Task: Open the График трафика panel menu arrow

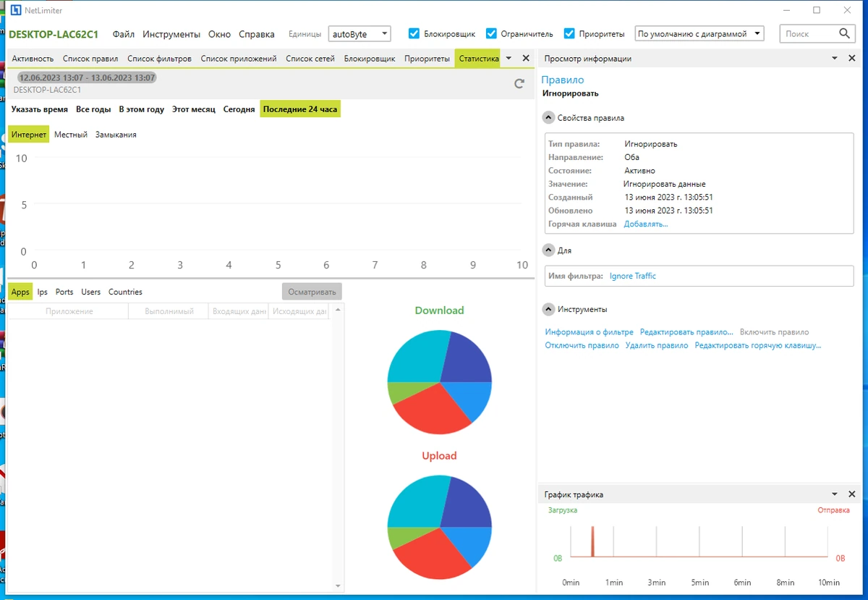Action: point(834,494)
